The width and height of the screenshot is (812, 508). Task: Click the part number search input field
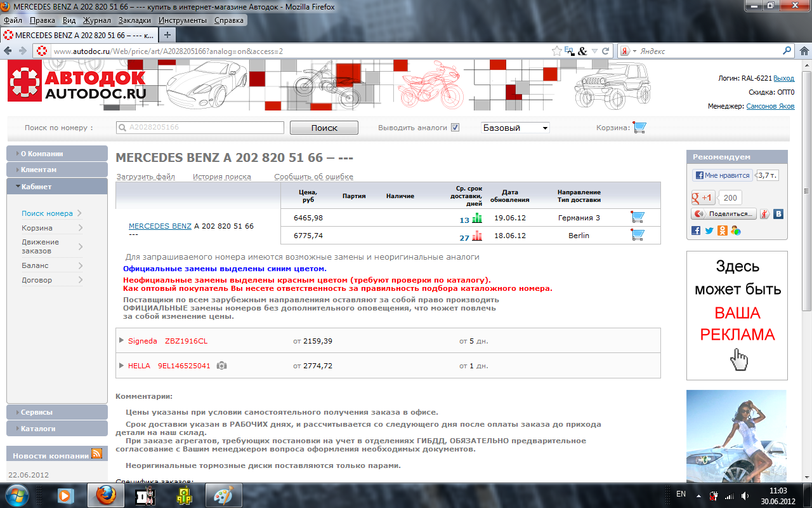tap(200, 128)
